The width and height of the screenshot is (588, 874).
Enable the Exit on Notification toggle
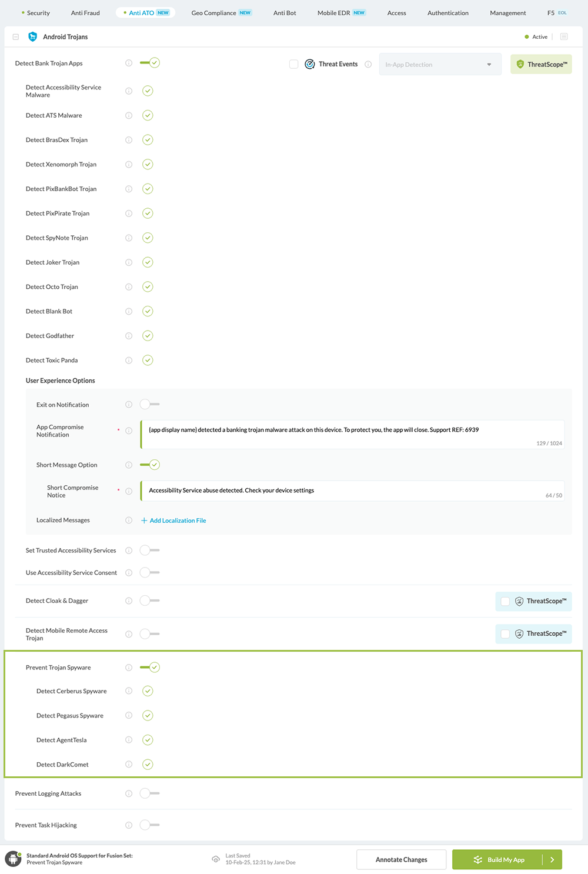tap(149, 404)
